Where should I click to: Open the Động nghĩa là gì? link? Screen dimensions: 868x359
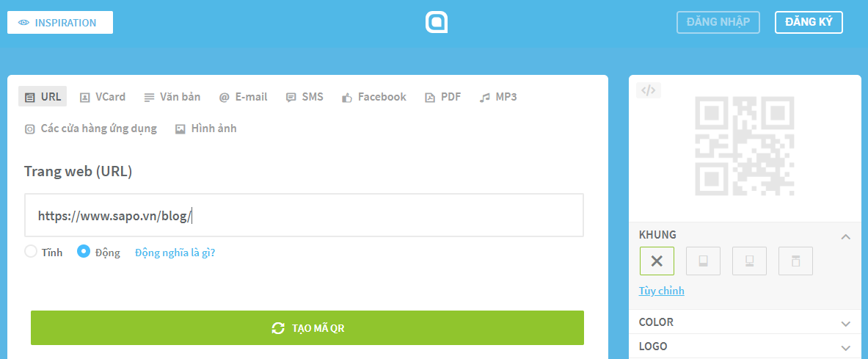coord(175,253)
